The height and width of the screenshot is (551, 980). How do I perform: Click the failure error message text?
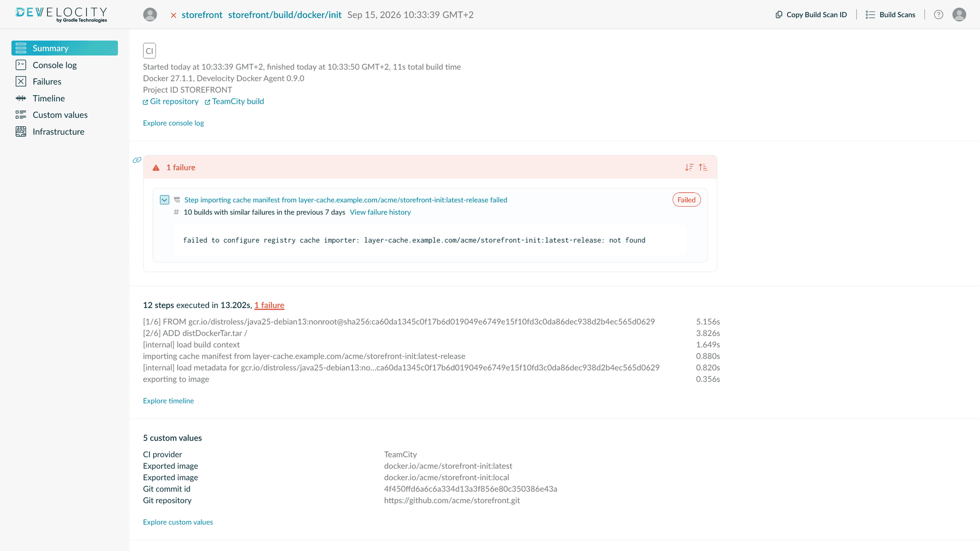pos(414,240)
